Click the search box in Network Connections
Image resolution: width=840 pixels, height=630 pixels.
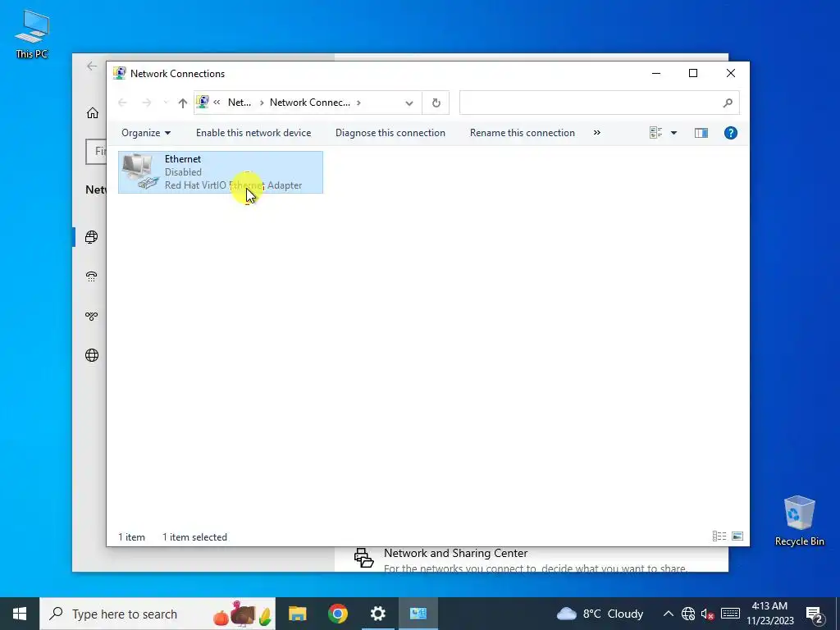click(x=600, y=103)
